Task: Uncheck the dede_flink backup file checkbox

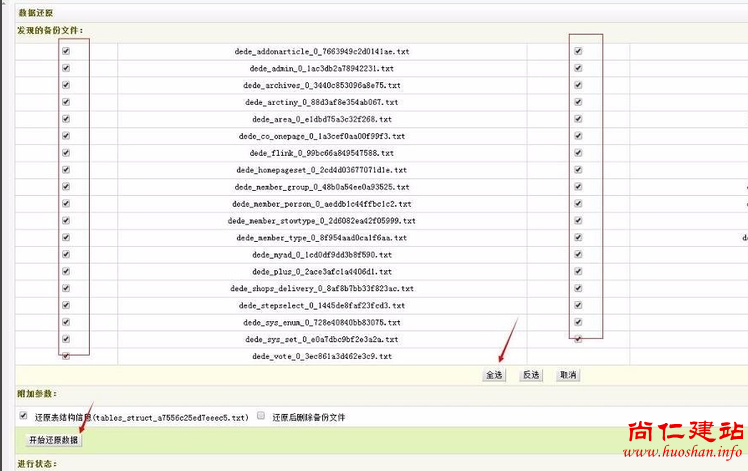Action: pyautogui.click(x=66, y=153)
